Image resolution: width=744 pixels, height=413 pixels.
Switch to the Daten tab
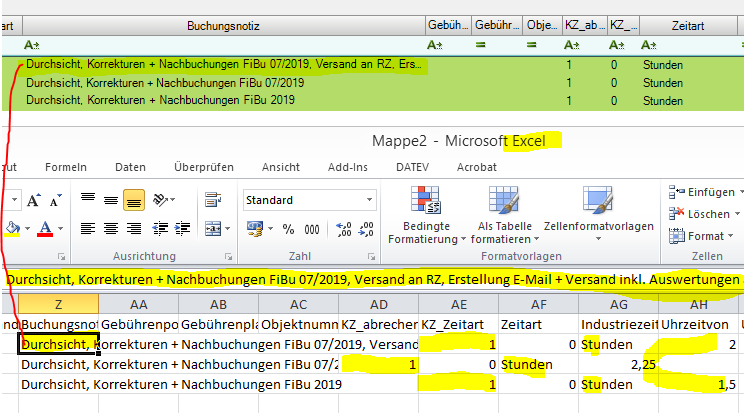point(130,167)
